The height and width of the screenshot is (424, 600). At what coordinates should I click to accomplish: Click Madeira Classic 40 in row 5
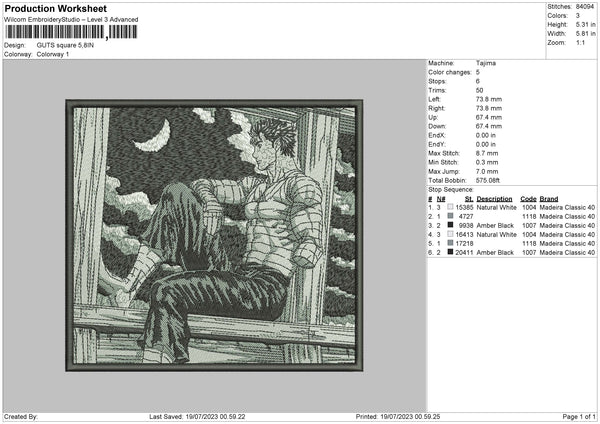pos(567,243)
